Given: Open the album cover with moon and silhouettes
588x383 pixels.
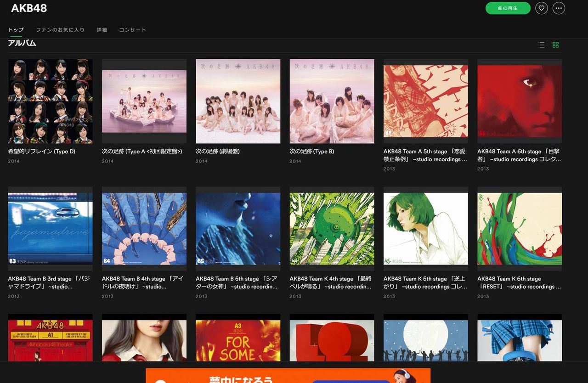Looking at the screenshot, I should (426, 338).
